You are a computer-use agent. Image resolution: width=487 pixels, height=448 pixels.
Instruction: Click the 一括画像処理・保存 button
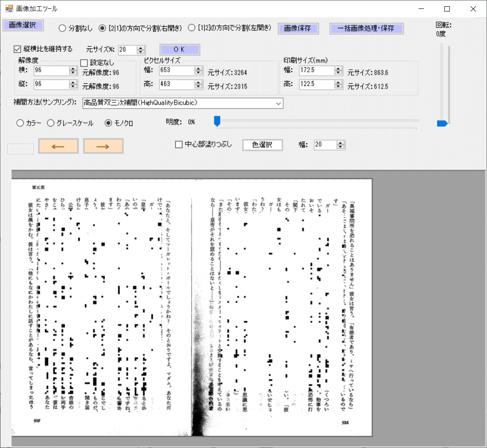pos(366,28)
